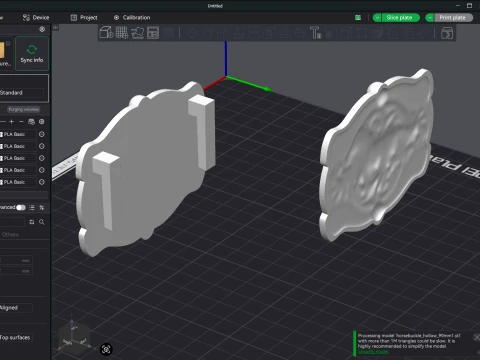480x360 pixels.
Task: Switch to the Project tab
Action: tap(84, 17)
